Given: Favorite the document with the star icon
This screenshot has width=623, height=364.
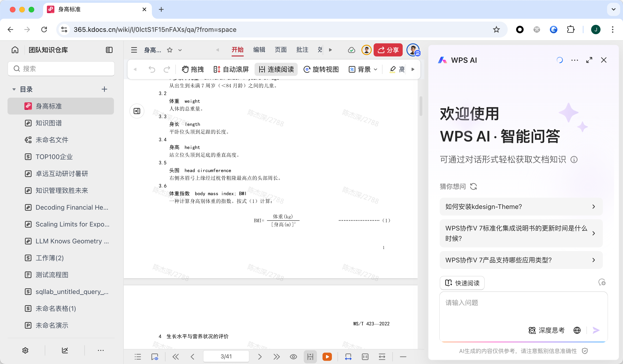Looking at the screenshot, I should coord(170,50).
